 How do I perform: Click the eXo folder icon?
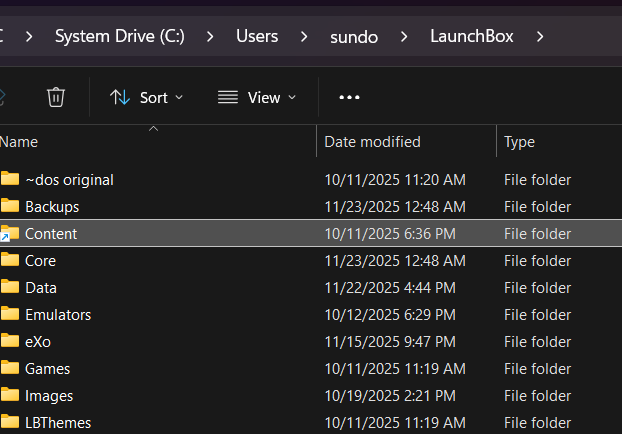tap(11, 342)
